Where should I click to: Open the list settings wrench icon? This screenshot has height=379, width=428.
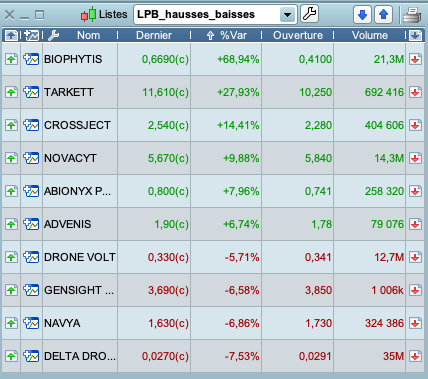(310, 14)
